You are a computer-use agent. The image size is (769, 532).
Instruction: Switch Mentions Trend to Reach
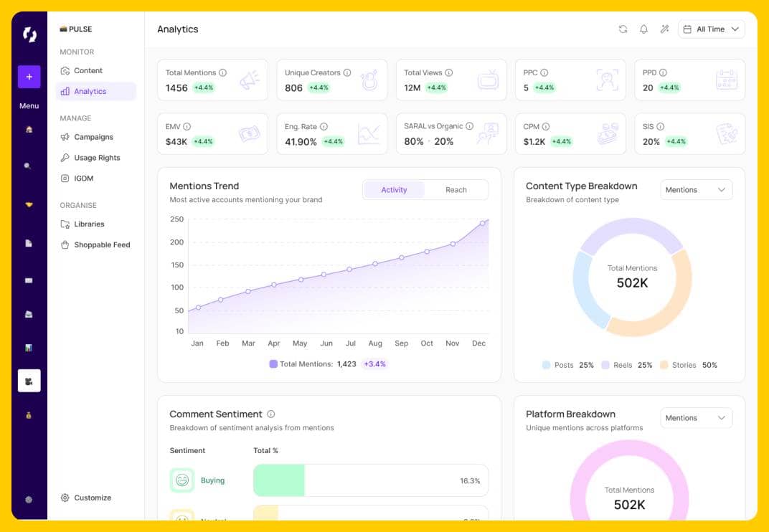point(456,190)
